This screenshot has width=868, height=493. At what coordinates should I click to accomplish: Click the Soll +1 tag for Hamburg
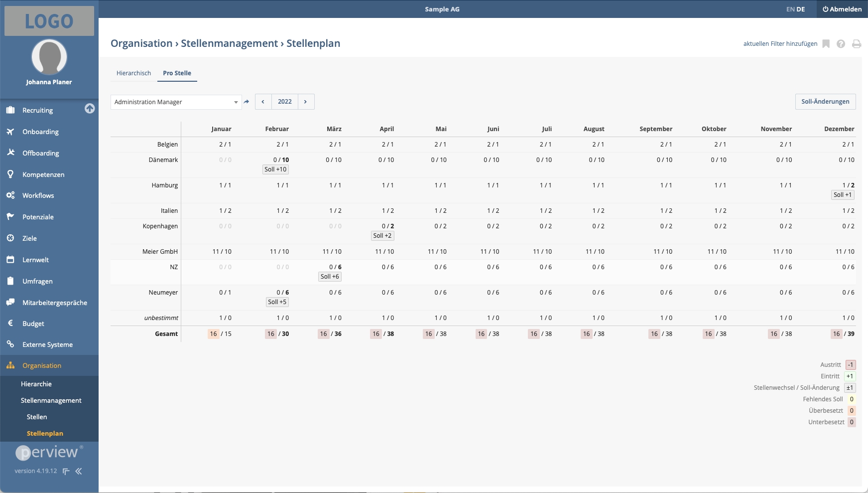pos(843,195)
